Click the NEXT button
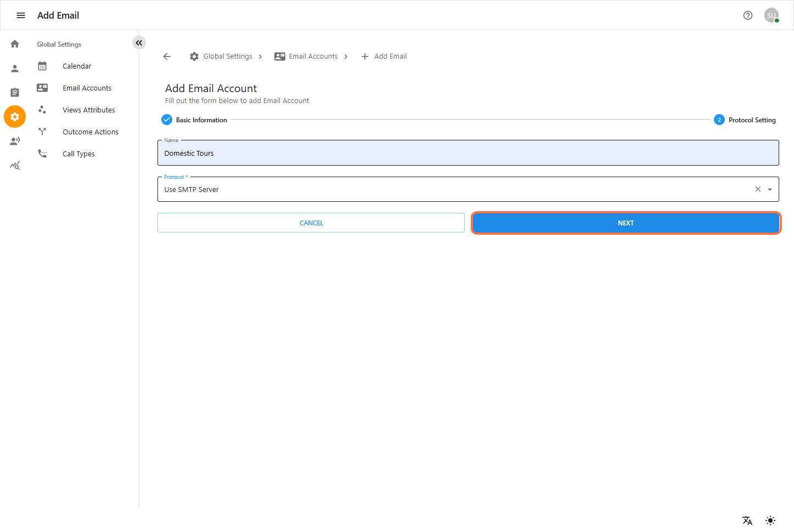794x532 pixels. (x=625, y=223)
